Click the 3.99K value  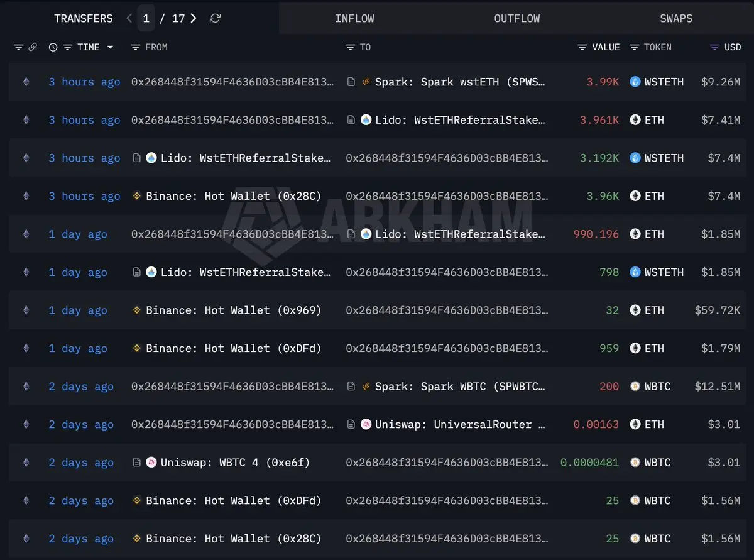(603, 82)
